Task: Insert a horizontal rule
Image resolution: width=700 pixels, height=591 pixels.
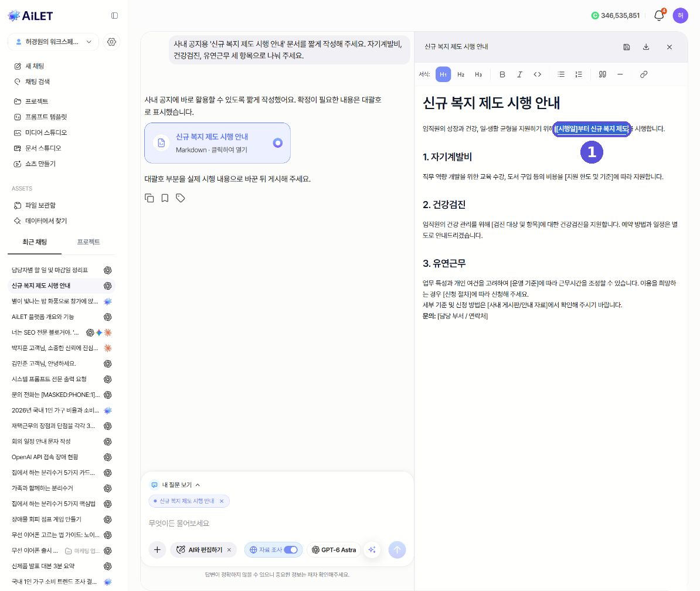Action: coord(620,74)
